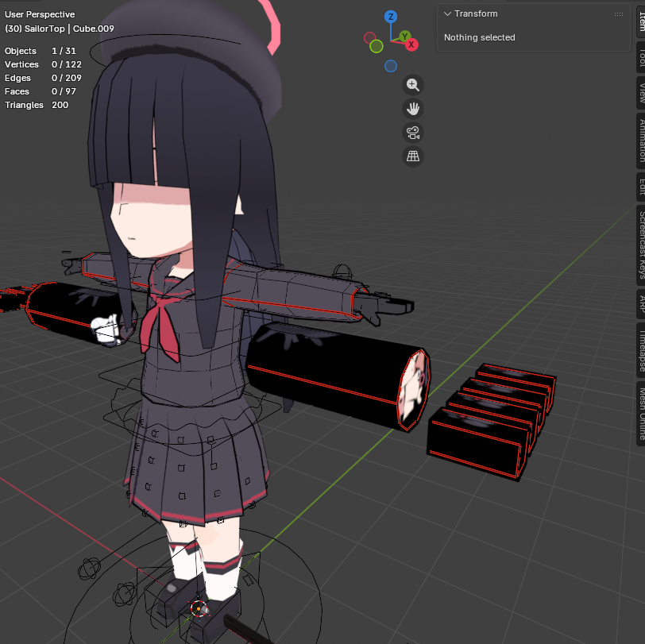Click the green Y axis label on gizmo
The image size is (645, 644).
(x=405, y=37)
